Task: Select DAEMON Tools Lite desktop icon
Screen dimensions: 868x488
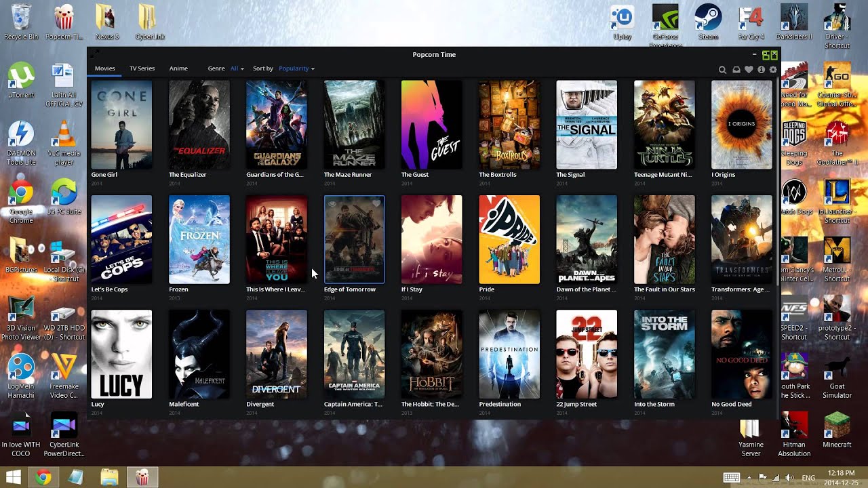Action: point(21,143)
